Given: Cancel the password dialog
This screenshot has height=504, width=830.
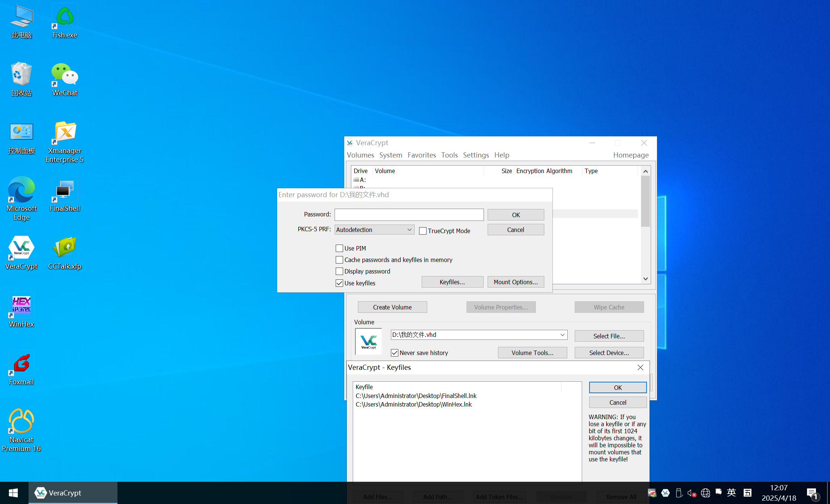Looking at the screenshot, I should pos(516,230).
